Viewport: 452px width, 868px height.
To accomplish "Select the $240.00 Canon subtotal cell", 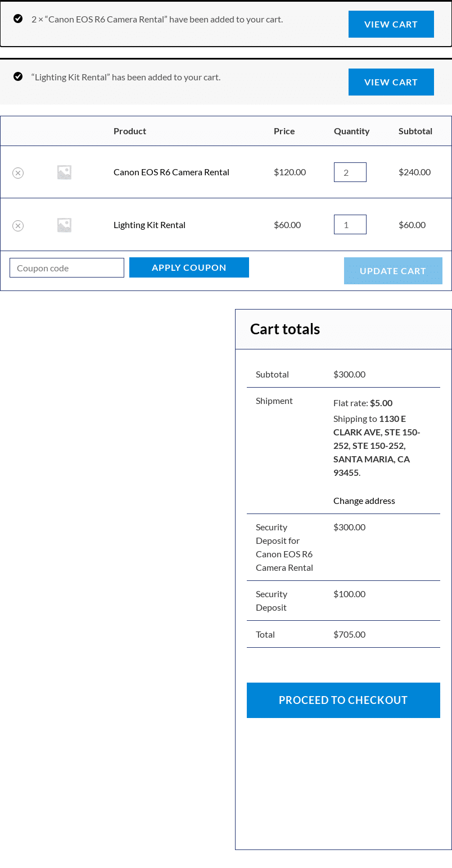I will (414, 172).
